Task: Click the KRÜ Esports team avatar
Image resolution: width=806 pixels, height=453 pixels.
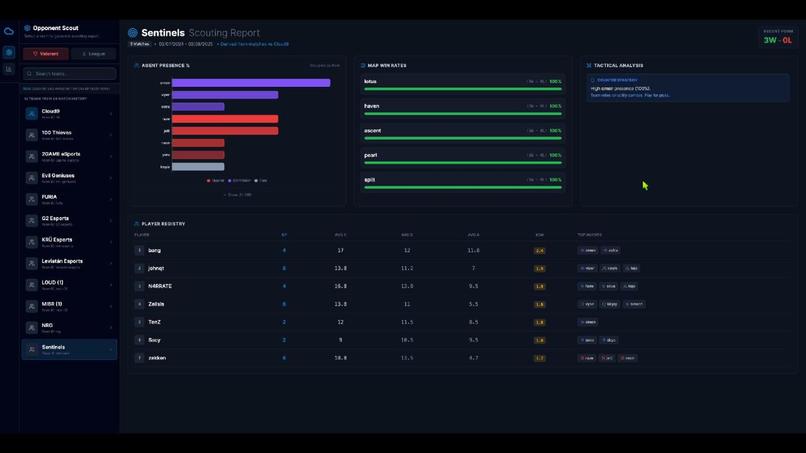Action: point(31,242)
